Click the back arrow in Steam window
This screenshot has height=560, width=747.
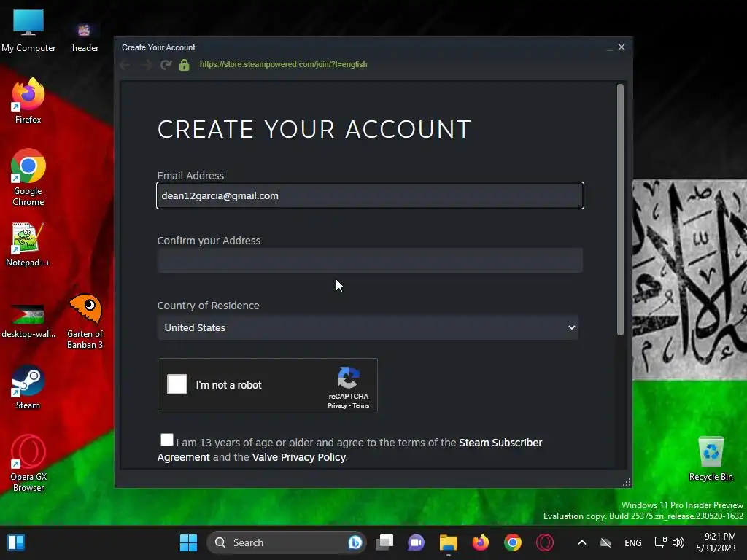coord(125,65)
